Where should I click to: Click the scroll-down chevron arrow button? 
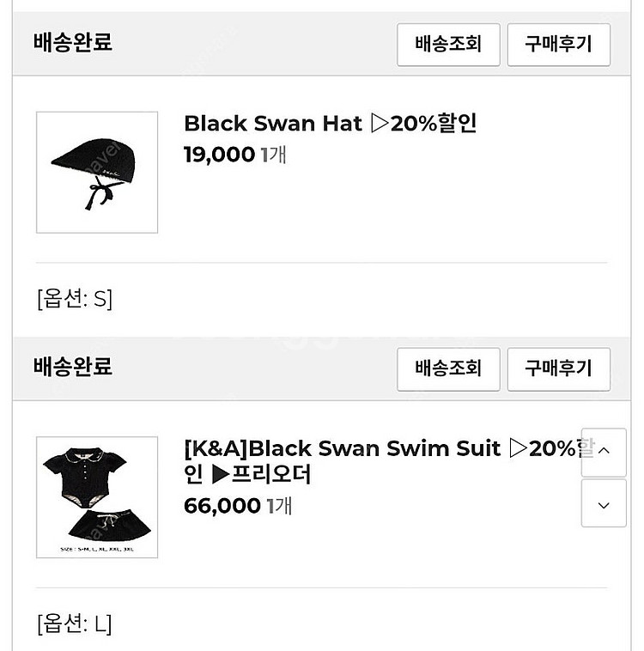[604, 503]
